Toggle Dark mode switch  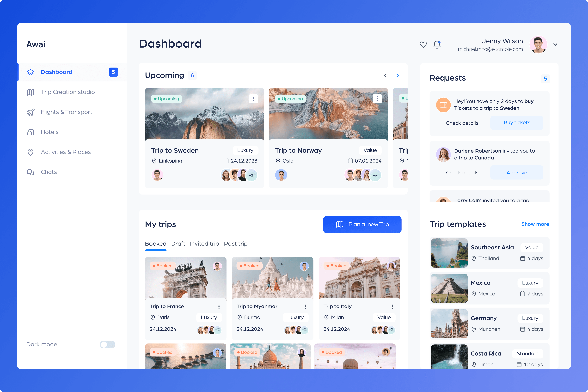point(107,344)
